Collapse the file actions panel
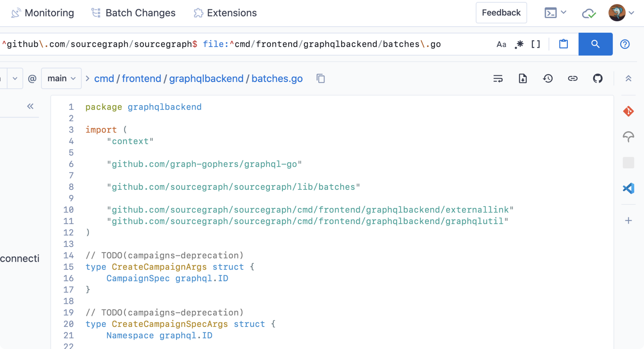644x349 pixels. click(x=629, y=78)
